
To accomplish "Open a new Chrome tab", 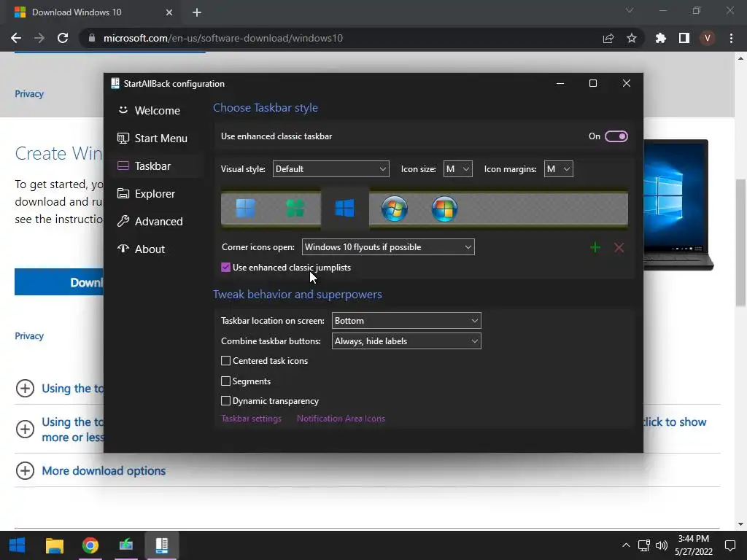I will tap(197, 12).
